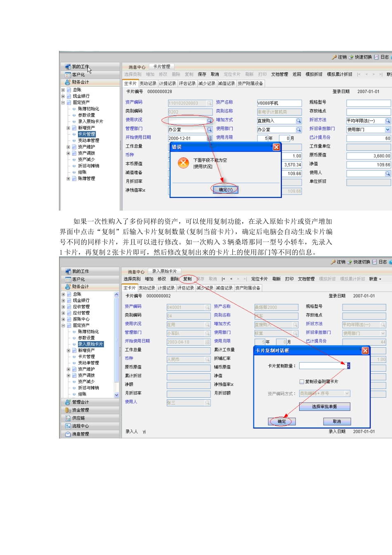Click the 财务会计 icon in 卡片管理 window sidebar
This screenshot has width=392, height=555.
tap(68, 82)
